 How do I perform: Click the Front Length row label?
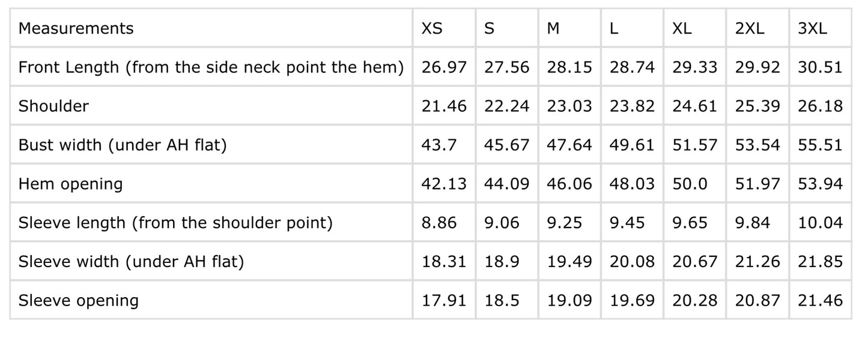(x=211, y=67)
